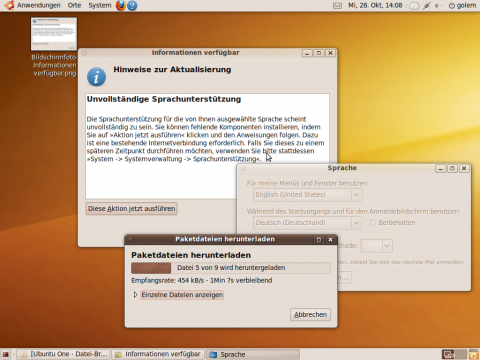Toggle the Beibehalten checkbox
This screenshot has height=360, width=480.
click(x=373, y=223)
